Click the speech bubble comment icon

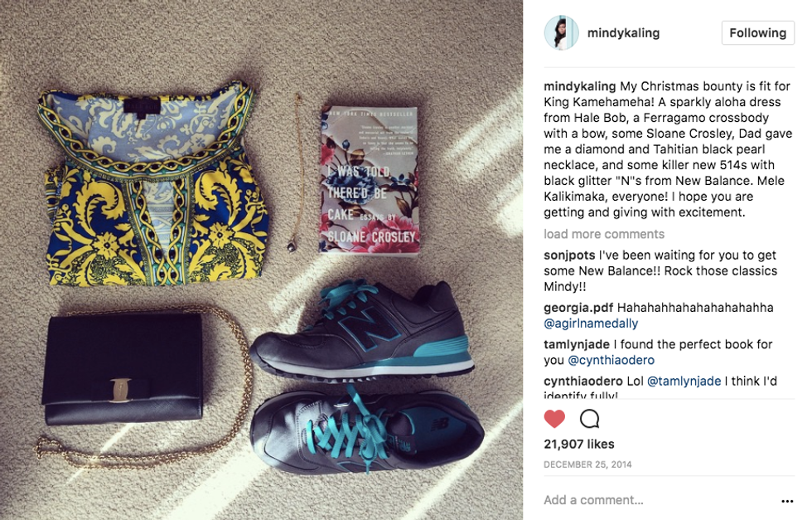(589, 418)
